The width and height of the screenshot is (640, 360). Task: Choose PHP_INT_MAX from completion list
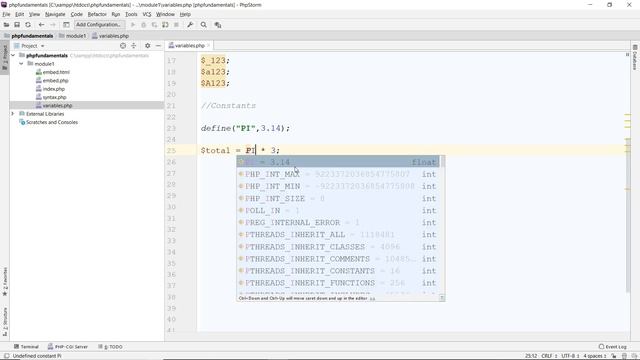coord(338,174)
